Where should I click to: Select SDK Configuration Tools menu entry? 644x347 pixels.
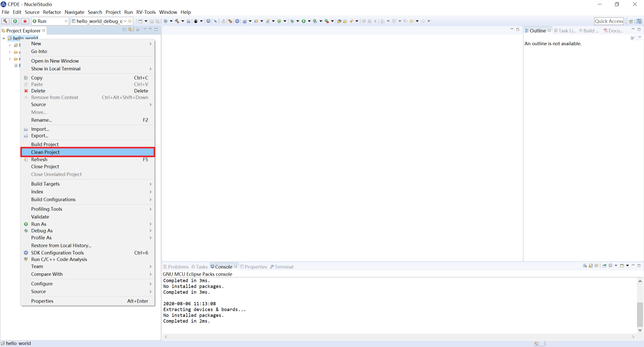(x=88, y=253)
